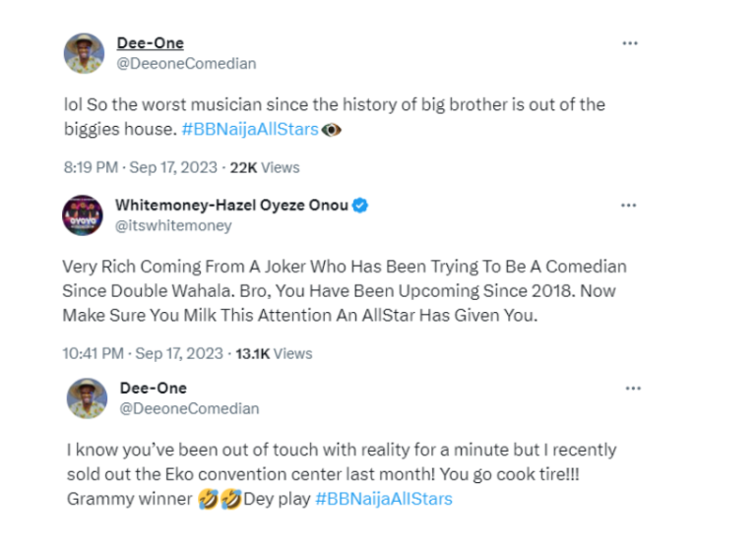Click the eye emoji after the hashtag

(332, 130)
